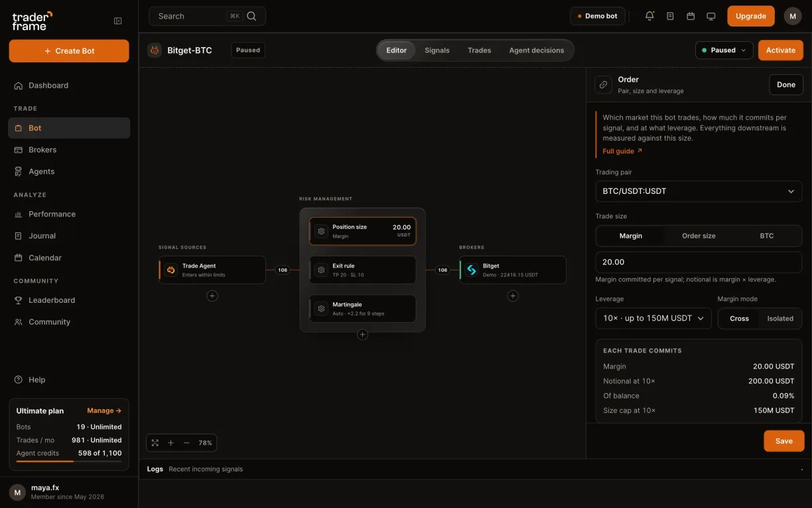Open maya.fx profile at sidebar bottom

coord(69,492)
